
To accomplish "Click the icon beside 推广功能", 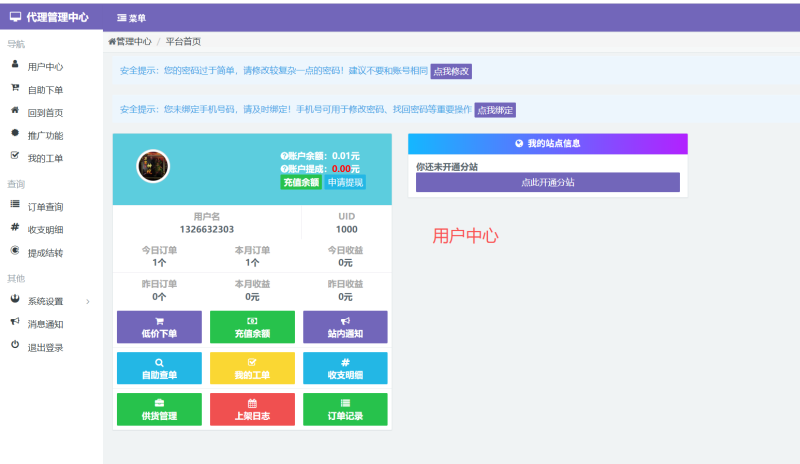I will pos(15,133).
